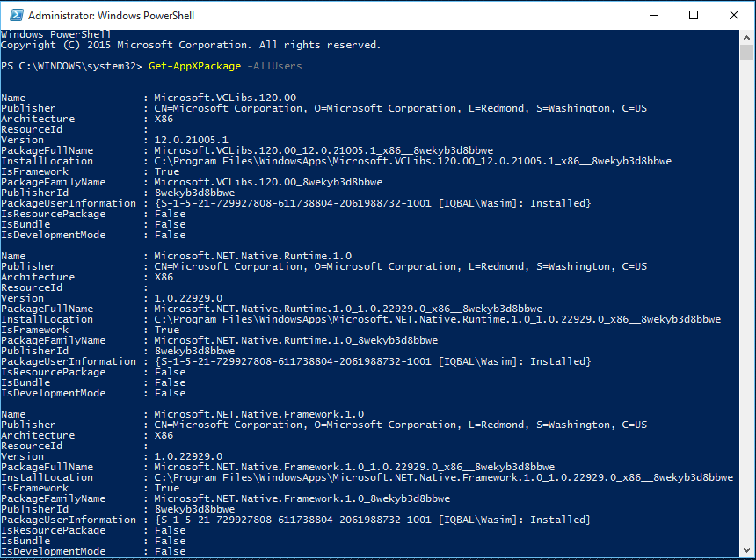The image size is (756, 560).
Task: Click the PowerShell icon in title bar
Action: 14,15
